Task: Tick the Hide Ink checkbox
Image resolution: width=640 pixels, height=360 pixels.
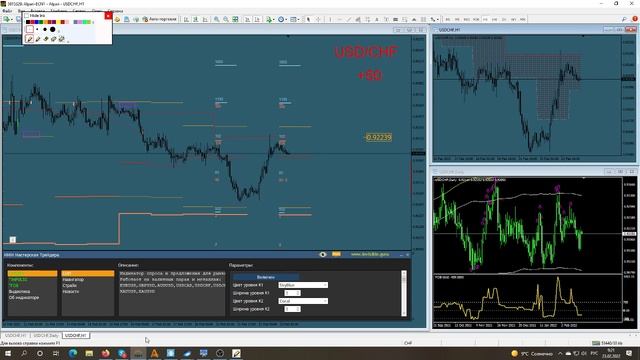Action: [27, 16]
